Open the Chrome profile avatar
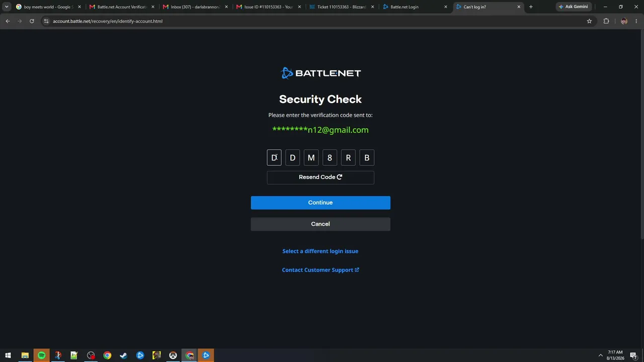This screenshot has height=362, width=644. click(624, 21)
